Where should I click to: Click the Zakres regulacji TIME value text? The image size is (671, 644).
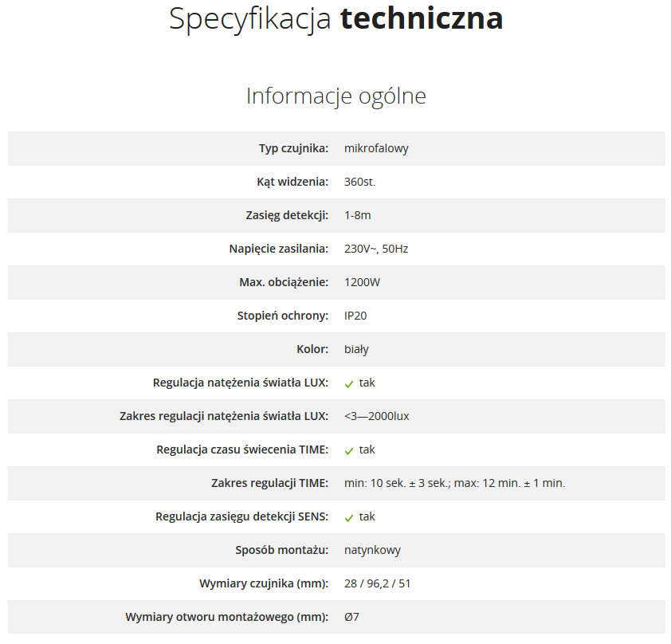click(454, 483)
